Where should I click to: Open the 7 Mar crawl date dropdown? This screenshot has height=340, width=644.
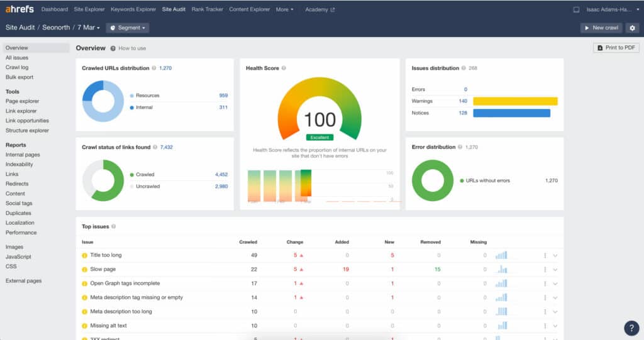89,28
